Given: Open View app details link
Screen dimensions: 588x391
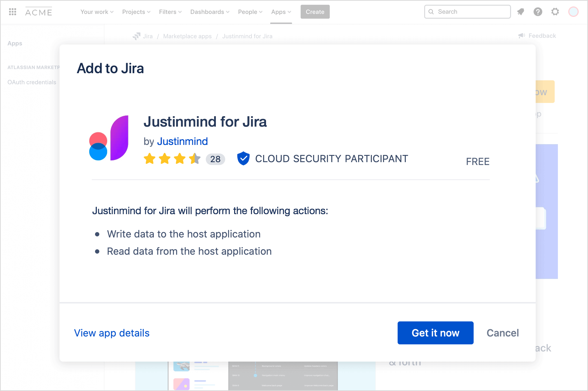Looking at the screenshot, I should (x=112, y=333).
